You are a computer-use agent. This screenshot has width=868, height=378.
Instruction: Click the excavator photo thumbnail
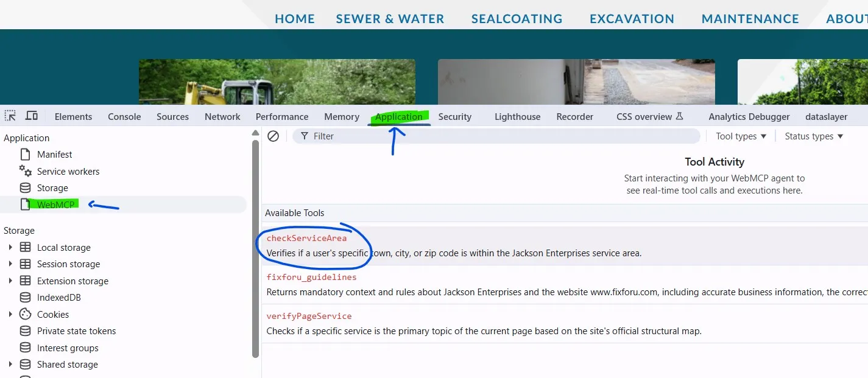[x=277, y=82]
